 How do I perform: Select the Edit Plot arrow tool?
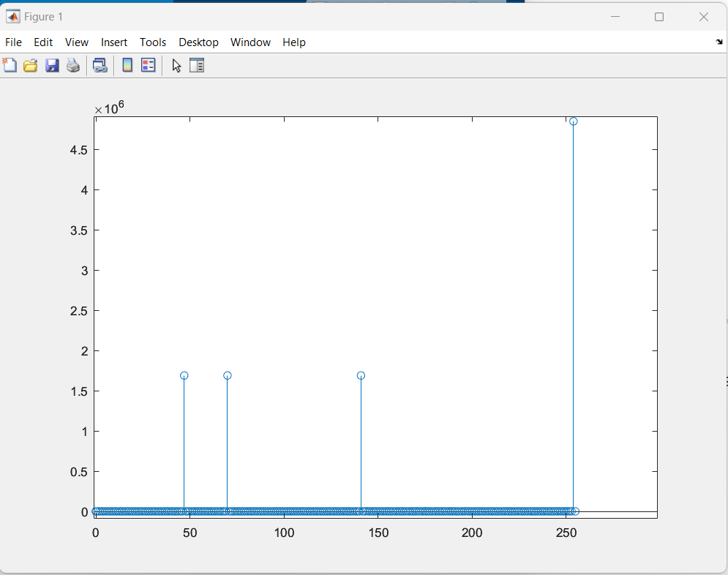pyautogui.click(x=176, y=65)
